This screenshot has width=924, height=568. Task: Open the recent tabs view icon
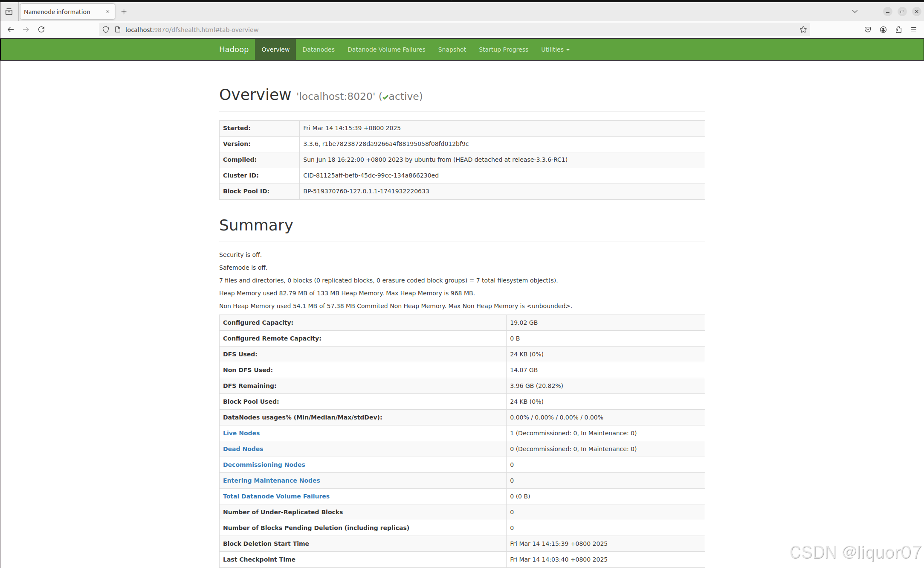[x=9, y=12]
